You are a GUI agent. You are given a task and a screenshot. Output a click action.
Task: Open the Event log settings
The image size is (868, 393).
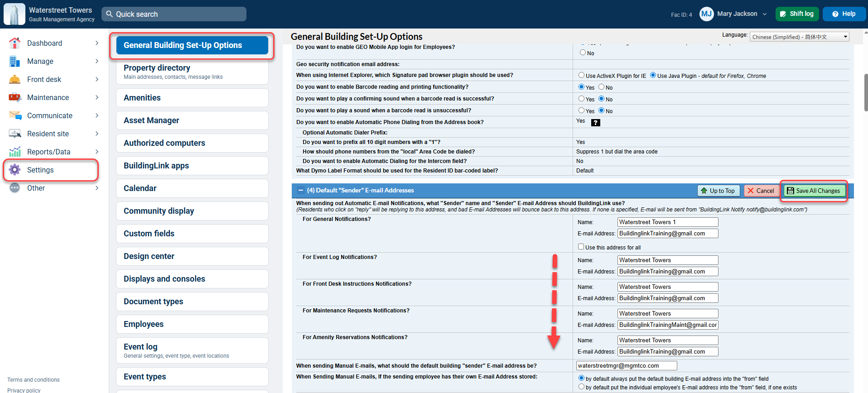pos(192,350)
